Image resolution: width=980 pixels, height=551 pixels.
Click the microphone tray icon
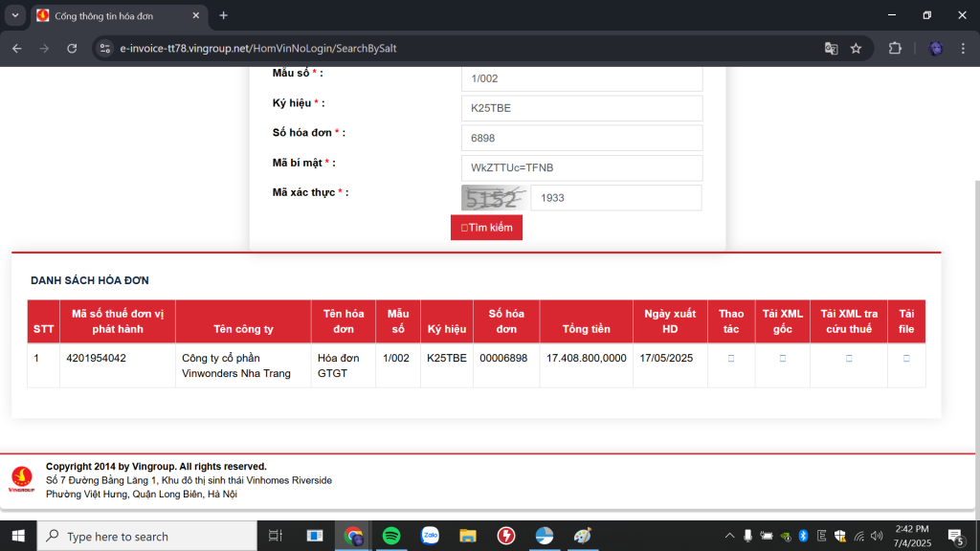(x=747, y=536)
